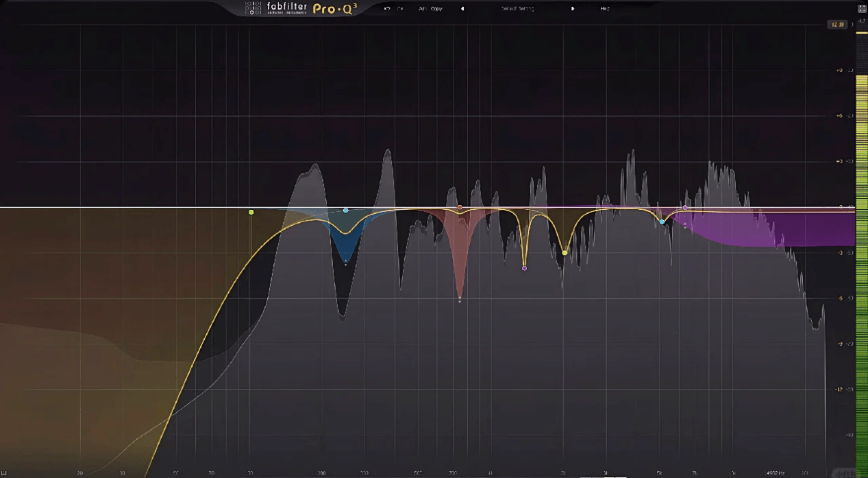Click the Redo arrow in top bar
This screenshot has height=478, width=868.
400,9
